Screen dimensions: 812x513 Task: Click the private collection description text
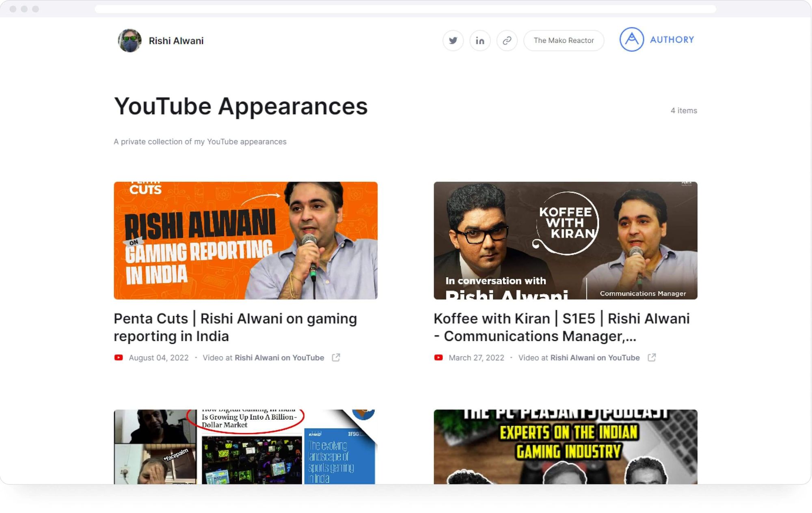[x=200, y=142]
